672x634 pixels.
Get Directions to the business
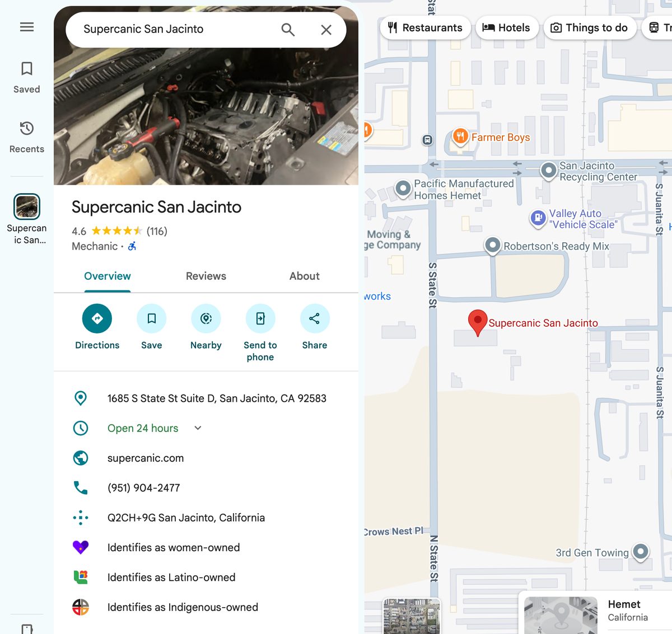coord(97,327)
